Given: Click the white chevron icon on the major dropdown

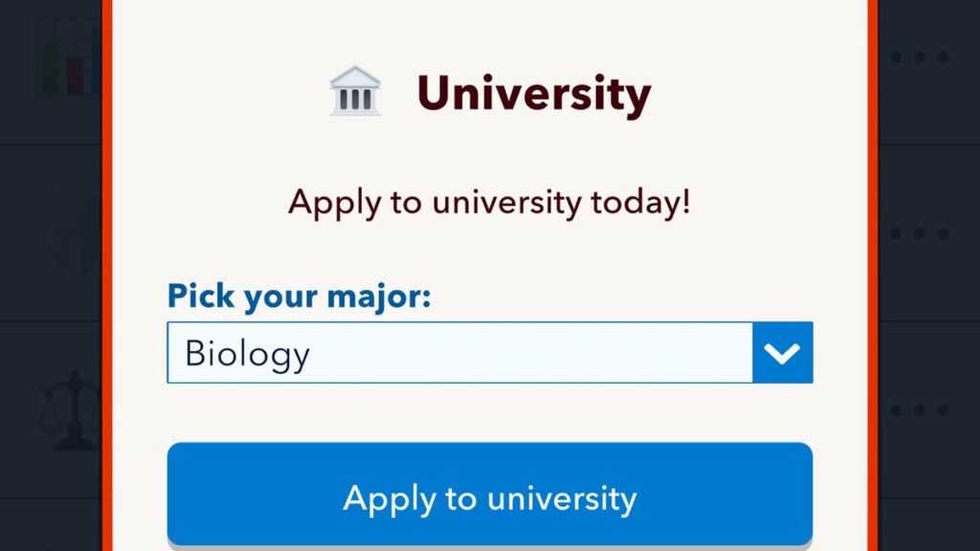Looking at the screenshot, I should click(x=782, y=353).
